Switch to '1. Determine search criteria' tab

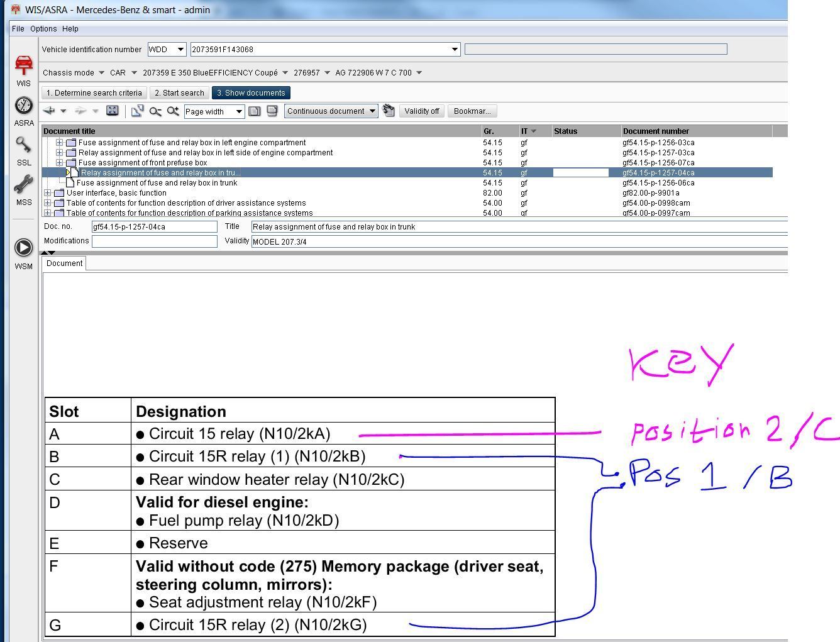pos(94,93)
